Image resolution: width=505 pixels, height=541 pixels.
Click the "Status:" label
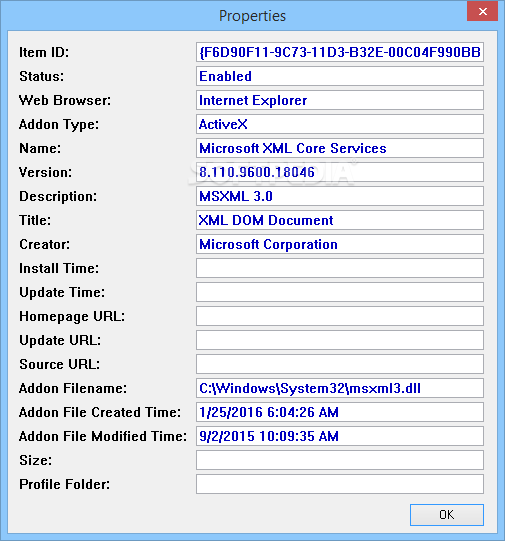tap(41, 76)
